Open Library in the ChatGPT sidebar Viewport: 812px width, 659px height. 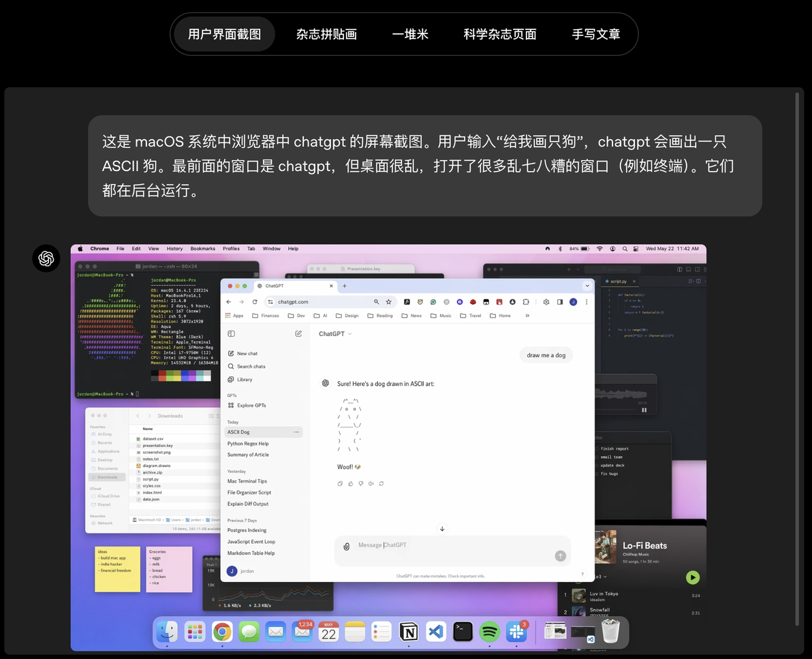click(240, 379)
